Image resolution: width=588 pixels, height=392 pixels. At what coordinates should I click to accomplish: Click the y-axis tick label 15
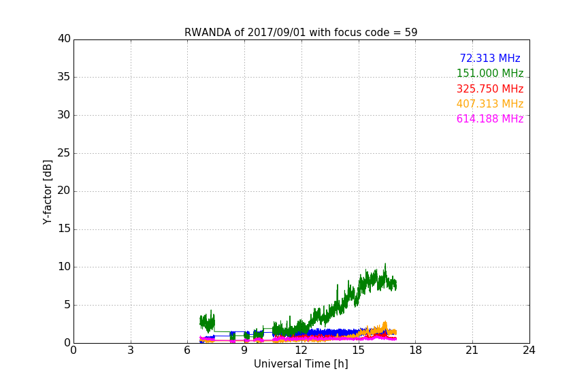pos(64,229)
